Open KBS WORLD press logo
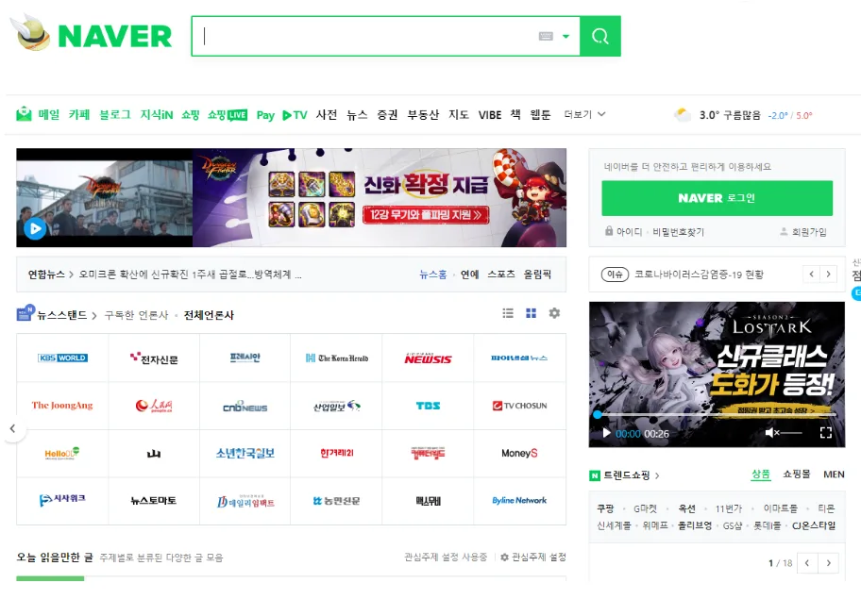The width and height of the screenshot is (861, 616). tap(62, 358)
